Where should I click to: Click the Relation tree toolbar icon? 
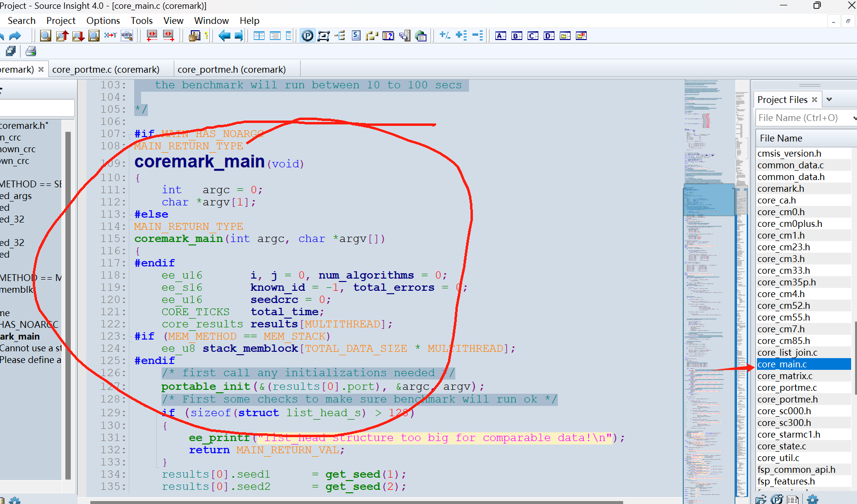[340, 36]
